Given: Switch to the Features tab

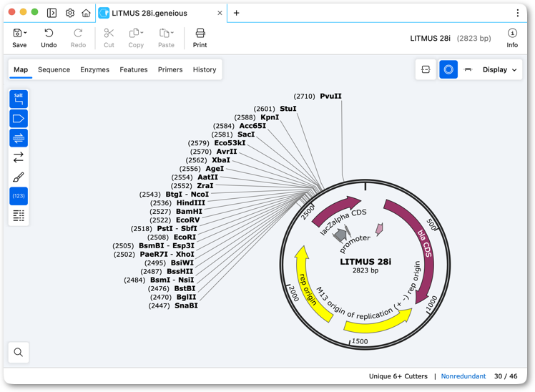Looking at the screenshot, I should pyautogui.click(x=134, y=69).
